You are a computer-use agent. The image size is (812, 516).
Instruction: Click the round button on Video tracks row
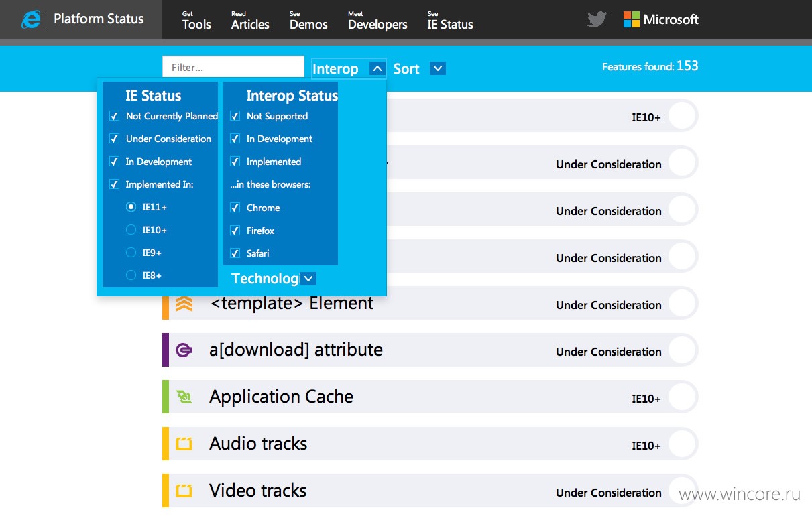tap(682, 491)
